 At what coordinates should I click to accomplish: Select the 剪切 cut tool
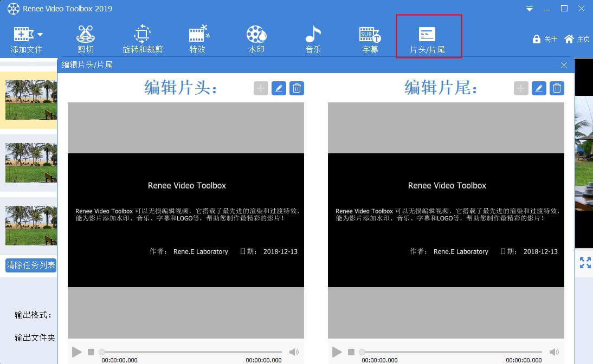86,40
